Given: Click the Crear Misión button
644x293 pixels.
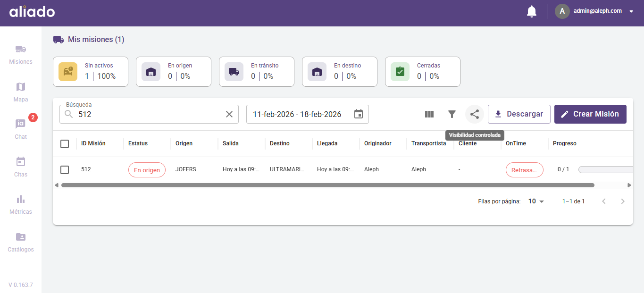Looking at the screenshot, I should point(590,114).
